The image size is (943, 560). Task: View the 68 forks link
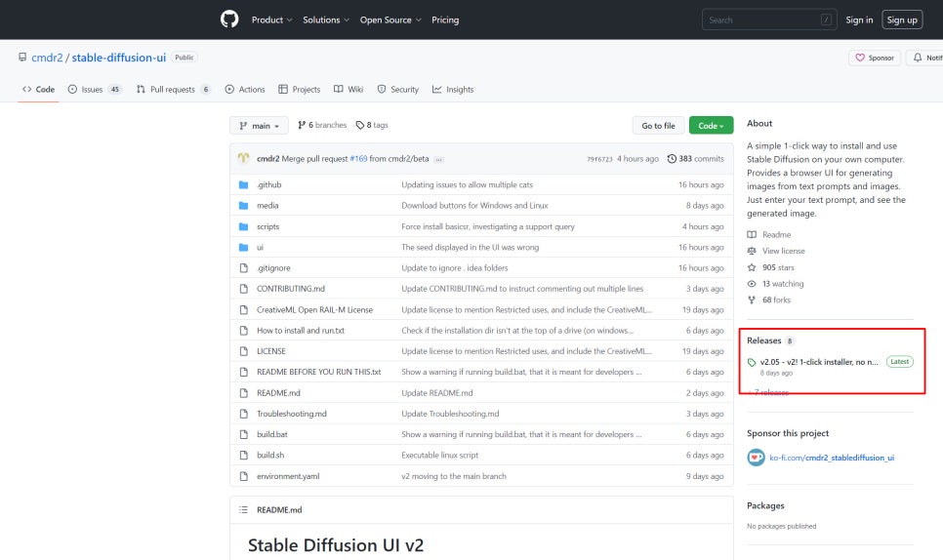(x=776, y=300)
